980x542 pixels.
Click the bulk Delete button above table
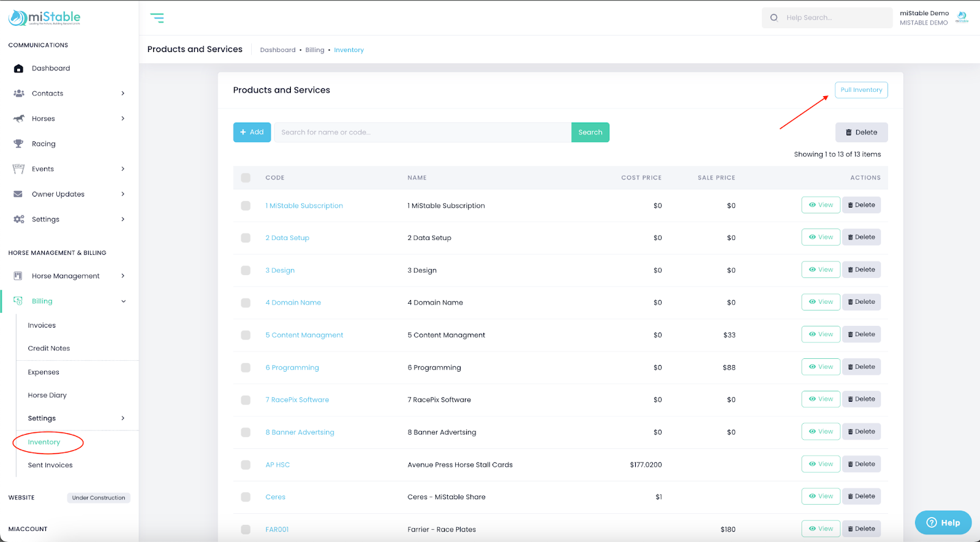tap(861, 132)
